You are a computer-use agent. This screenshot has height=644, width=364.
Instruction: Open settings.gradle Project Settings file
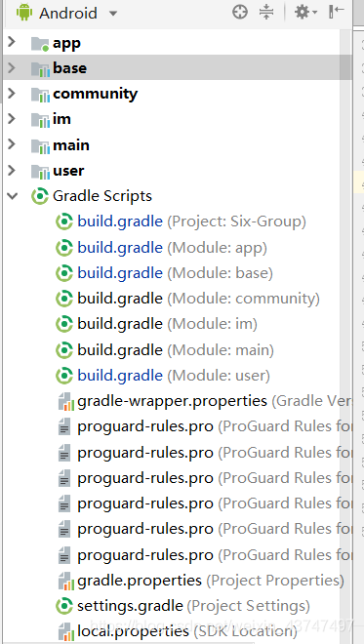coord(193,606)
